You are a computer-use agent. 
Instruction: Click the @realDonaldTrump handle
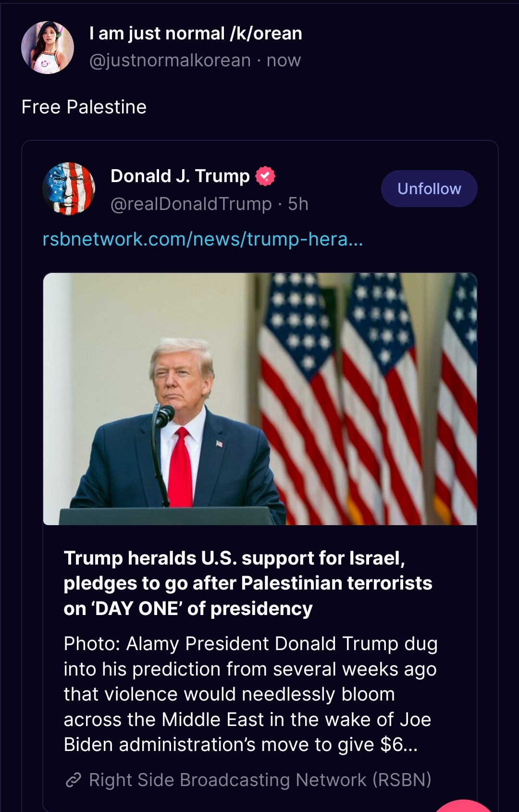(x=191, y=204)
